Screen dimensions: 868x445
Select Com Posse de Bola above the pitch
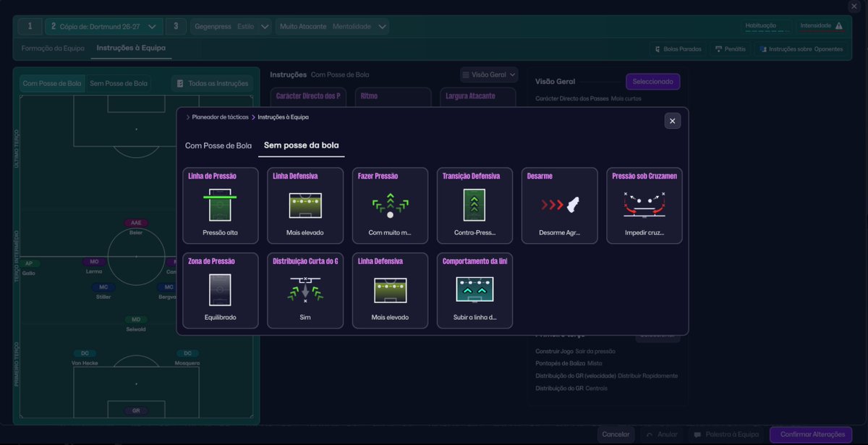click(x=52, y=83)
